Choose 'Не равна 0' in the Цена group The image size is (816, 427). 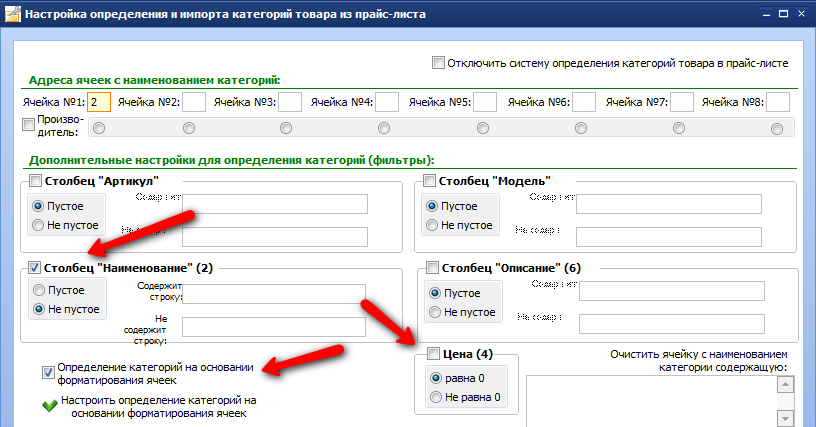coord(436,397)
